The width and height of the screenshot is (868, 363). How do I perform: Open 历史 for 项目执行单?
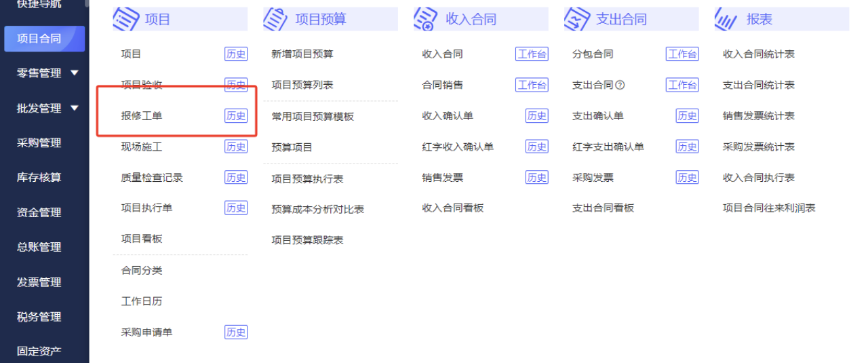(236, 208)
